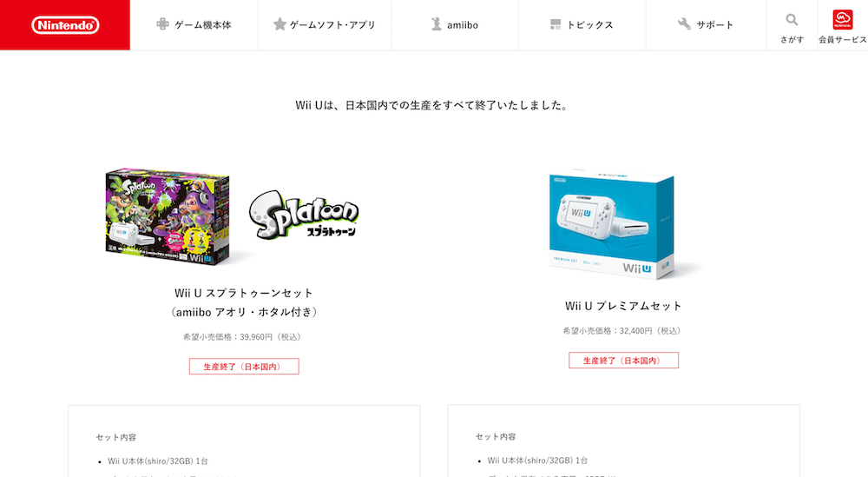The width and height of the screenshot is (868, 477).
Task: Click the star icon beside ゲームソフト・アプリ
Action: point(279,23)
